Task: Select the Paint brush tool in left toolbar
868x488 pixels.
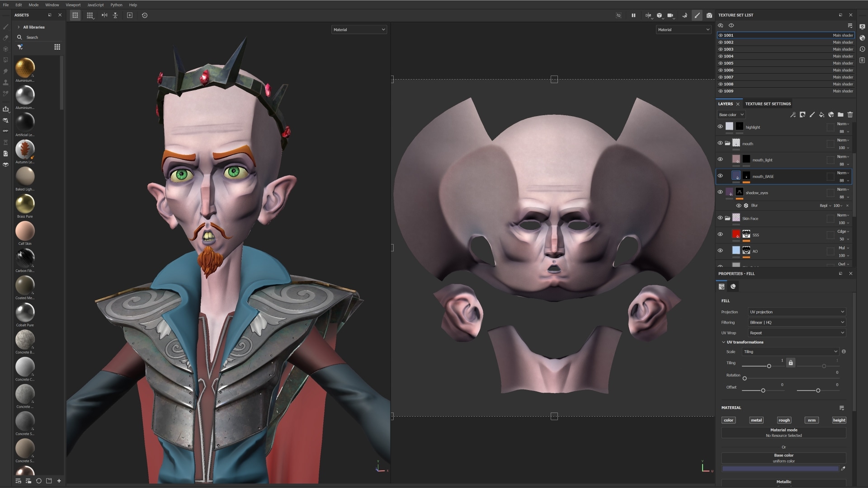Action: 6,27
